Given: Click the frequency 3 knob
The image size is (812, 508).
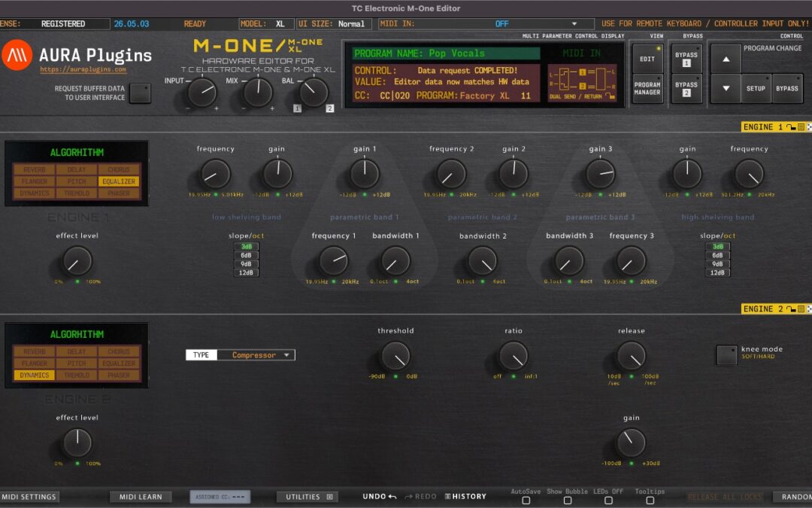Looking at the screenshot, I should click(x=632, y=261).
